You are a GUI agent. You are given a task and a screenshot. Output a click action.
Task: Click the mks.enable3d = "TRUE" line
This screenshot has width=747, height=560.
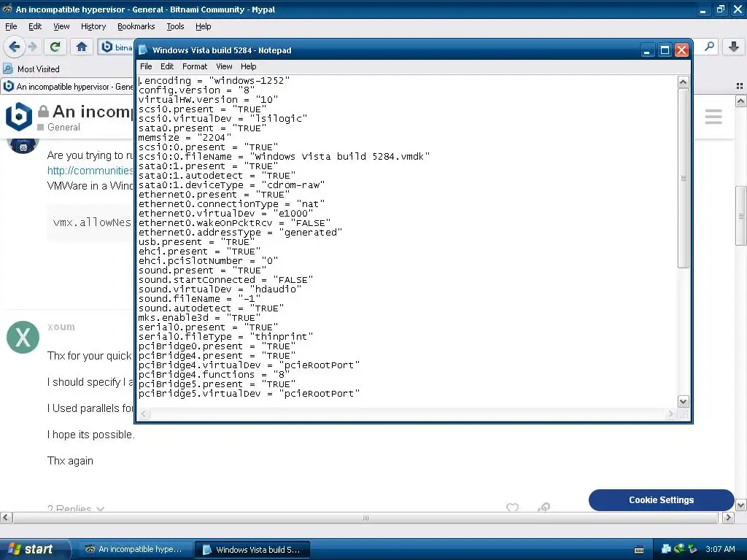(199, 318)
